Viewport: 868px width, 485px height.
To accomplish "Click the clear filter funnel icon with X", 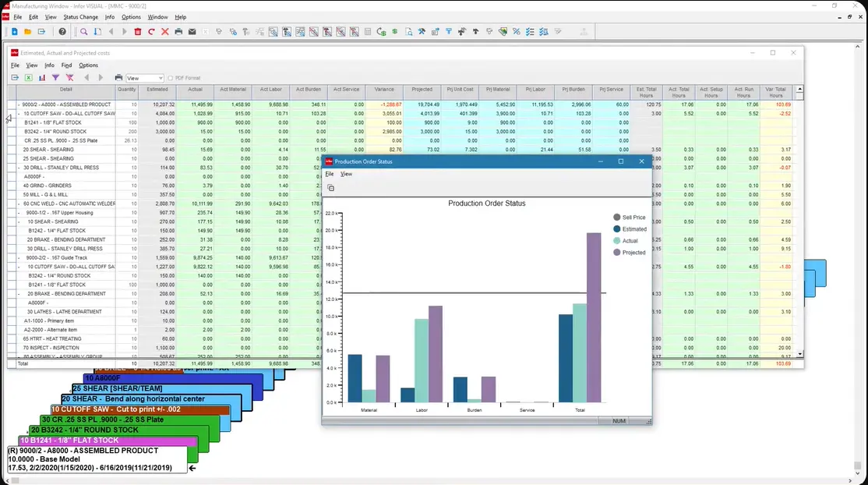I will 69,78.
